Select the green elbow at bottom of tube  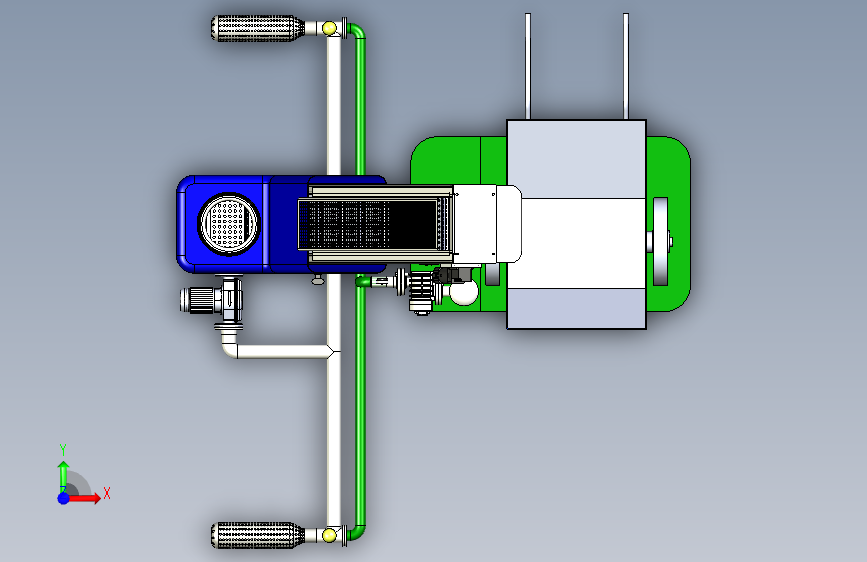(357, 533)
